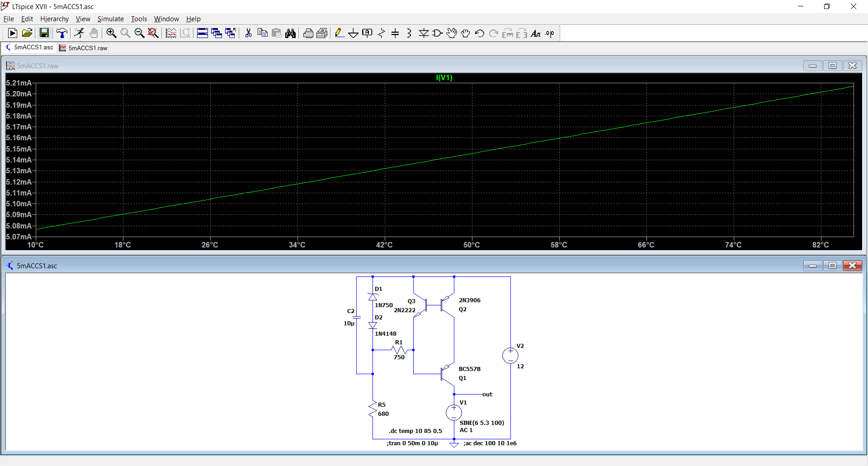
Task: Open the Component gate symbol tool
Action: pyautogui.click(x=438, y=33)
